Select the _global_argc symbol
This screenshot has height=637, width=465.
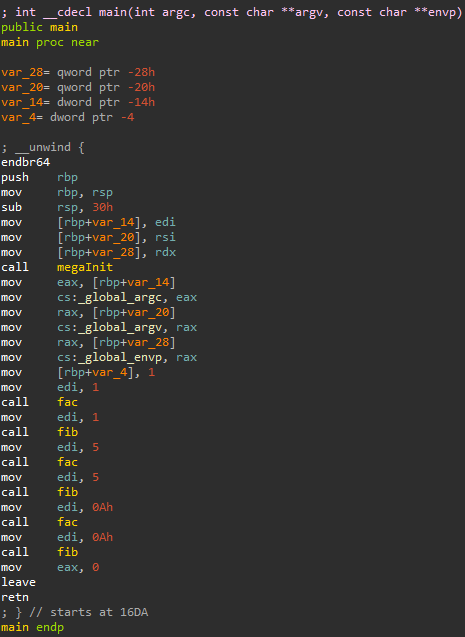[122, 298]
